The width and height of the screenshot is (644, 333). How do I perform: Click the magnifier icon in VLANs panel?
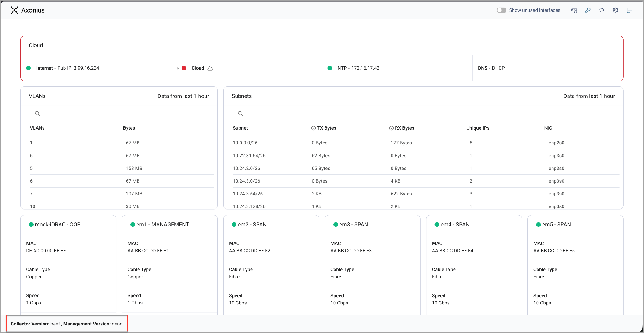tap(37, 113)
